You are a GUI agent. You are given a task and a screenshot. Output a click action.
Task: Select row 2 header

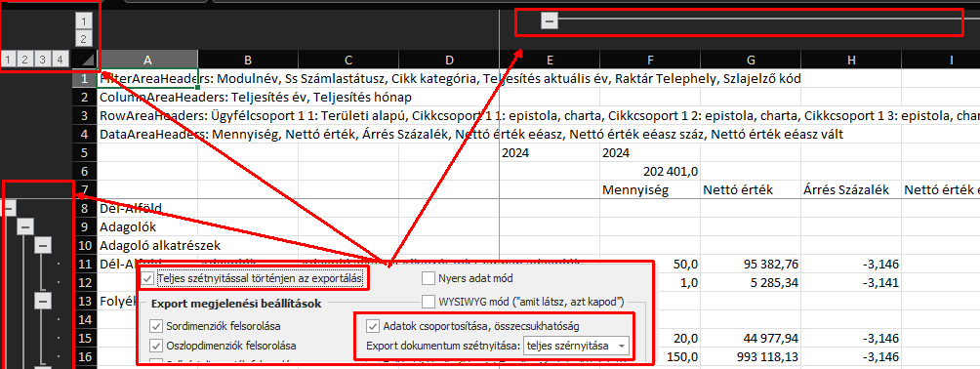coord(84,98)
